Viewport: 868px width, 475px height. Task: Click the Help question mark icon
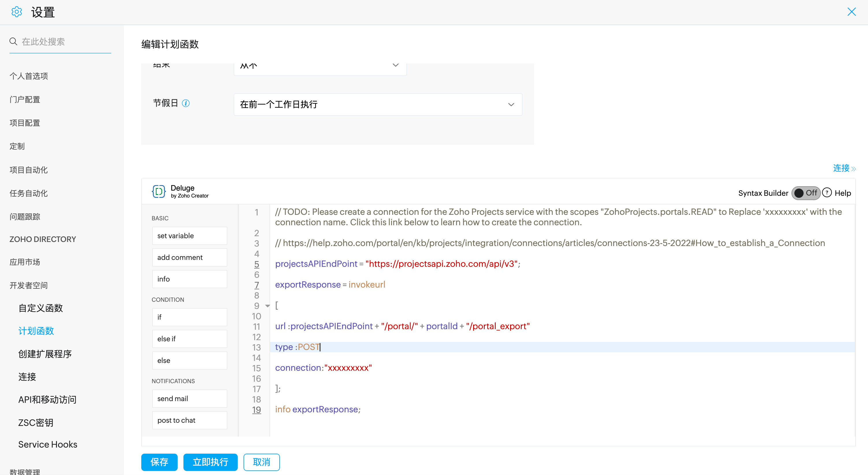pyautogui.click(x=827, y=193)
